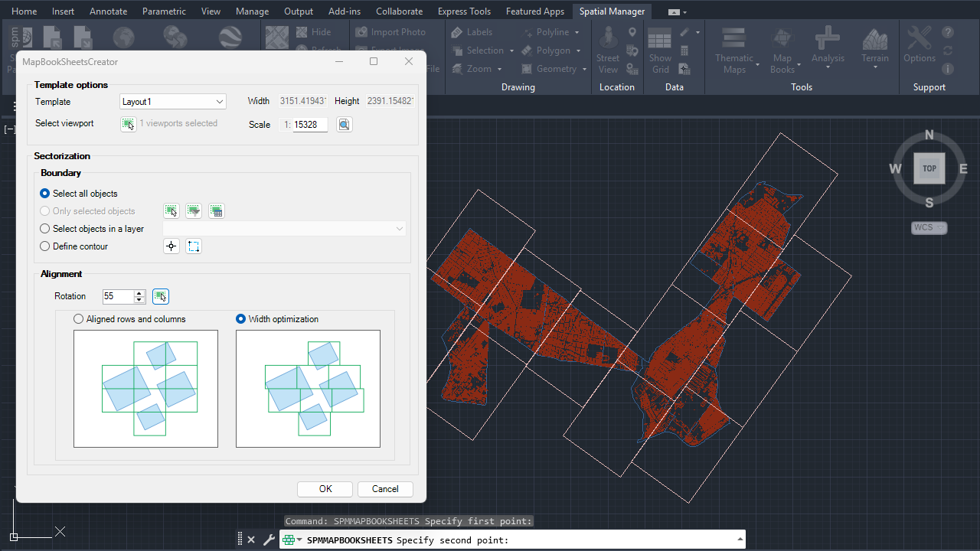Expand the layer selection dropdown
Viewport: 980px width, 551px height.
click(x=399, y=229)
